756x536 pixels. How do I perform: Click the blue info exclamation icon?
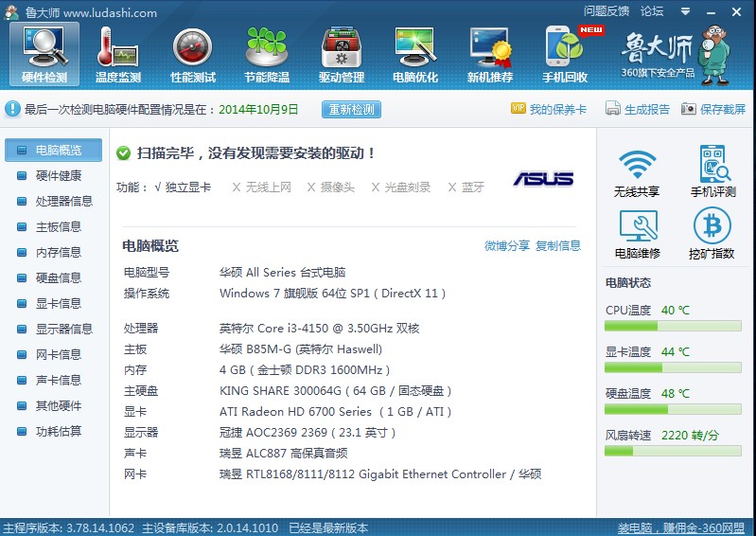point(12,109)
